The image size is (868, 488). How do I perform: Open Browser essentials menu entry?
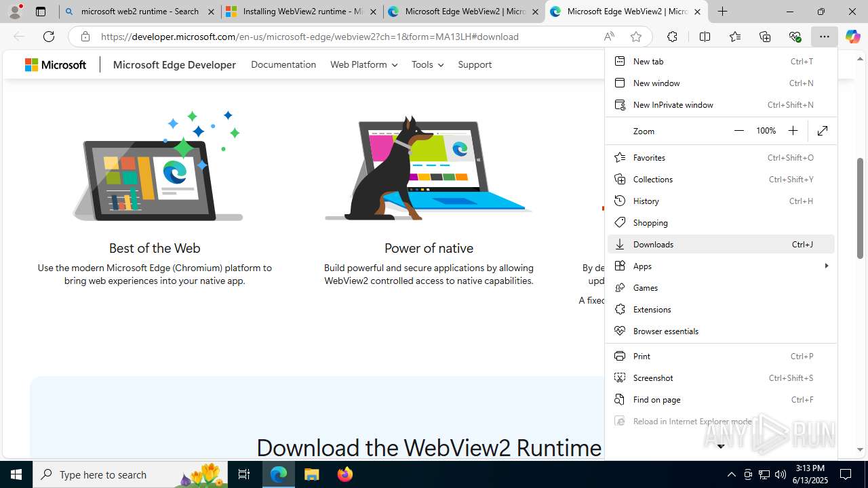(721, 331)
